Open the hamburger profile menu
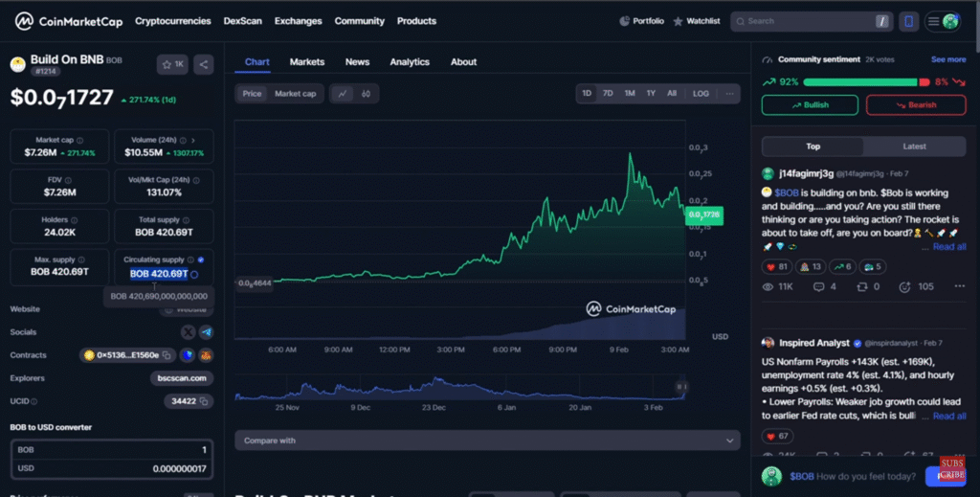 [x=943, y=21]
